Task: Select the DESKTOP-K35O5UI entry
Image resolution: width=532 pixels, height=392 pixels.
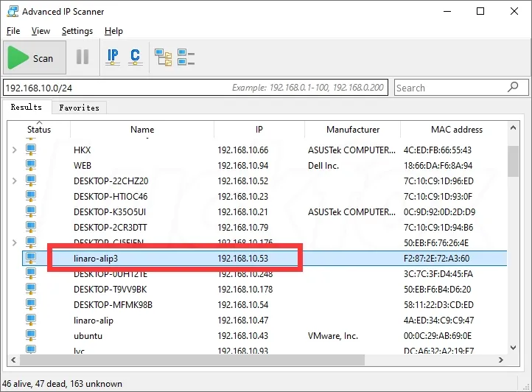Action: tap(110, 212)
